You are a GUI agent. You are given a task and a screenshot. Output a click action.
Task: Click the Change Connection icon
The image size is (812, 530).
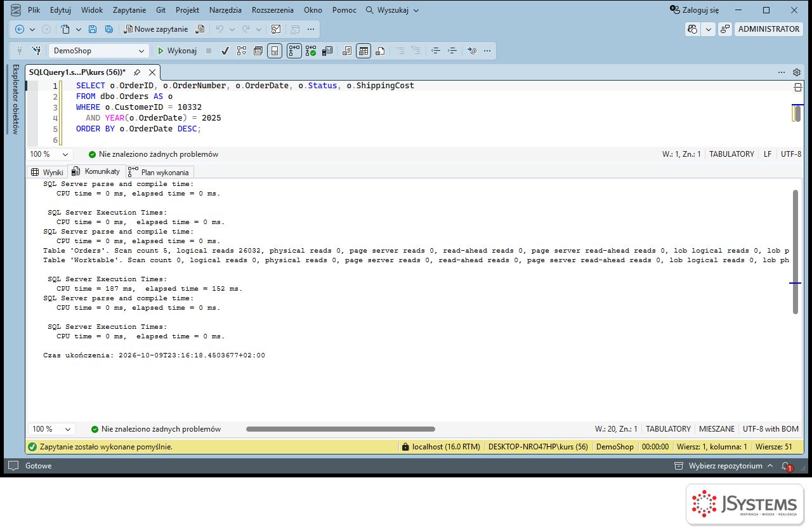pos(36,51)
